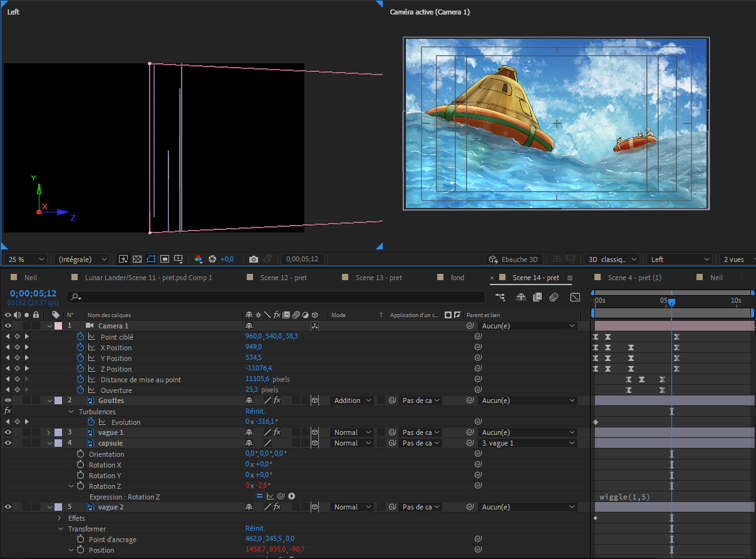Click the Rotation Z expression pick whip

(x=281, y=496)
